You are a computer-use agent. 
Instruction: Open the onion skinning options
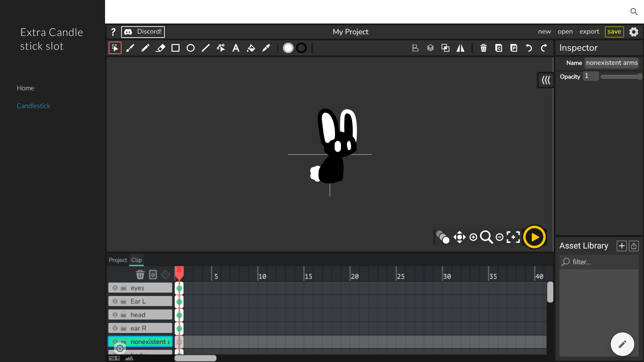point(443,237)
